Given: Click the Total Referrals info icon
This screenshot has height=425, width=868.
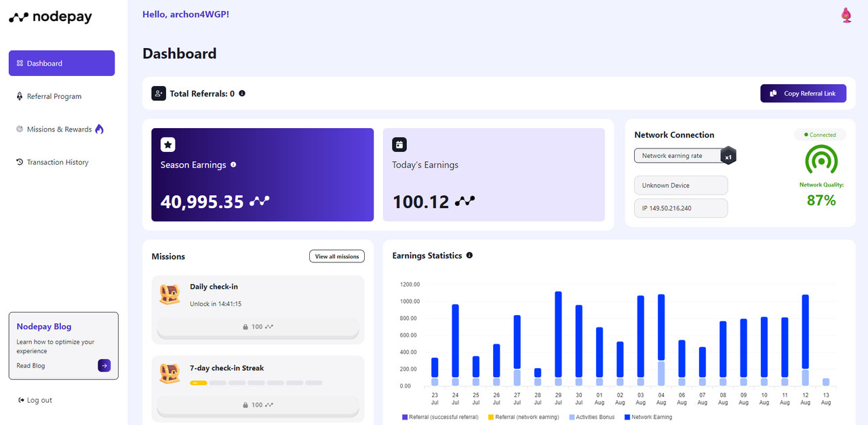Looking at the screenshot, I should click(x=242, y=94).
